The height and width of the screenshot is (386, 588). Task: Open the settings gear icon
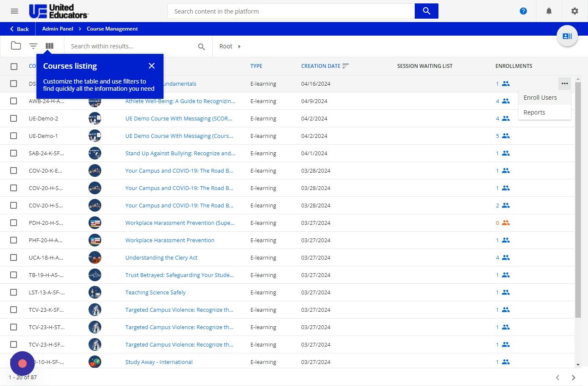[574, 11]
